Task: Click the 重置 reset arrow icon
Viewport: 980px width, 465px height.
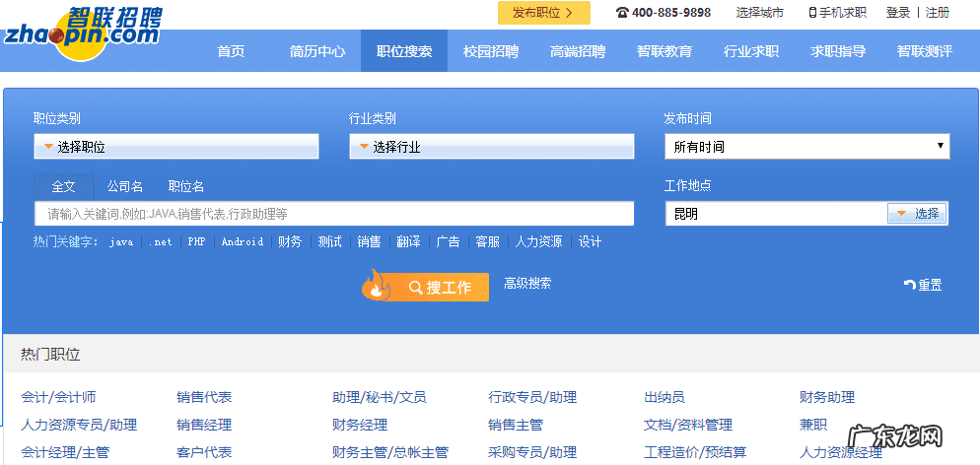Action: click(x=909, y=285)
